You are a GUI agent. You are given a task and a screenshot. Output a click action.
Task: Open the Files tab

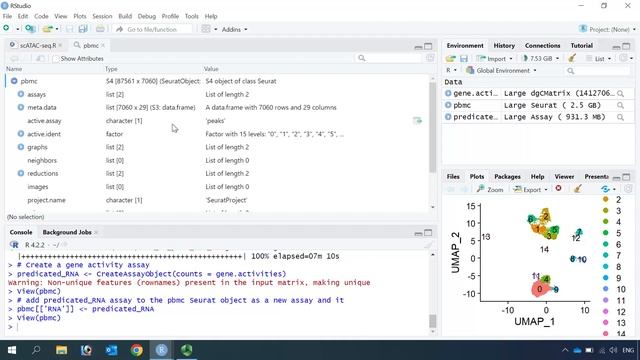[453, 177]
